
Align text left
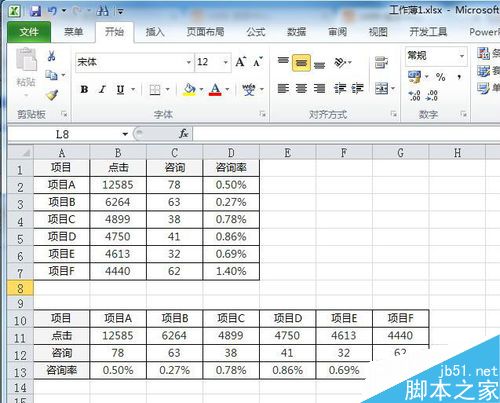coord(283,89)
